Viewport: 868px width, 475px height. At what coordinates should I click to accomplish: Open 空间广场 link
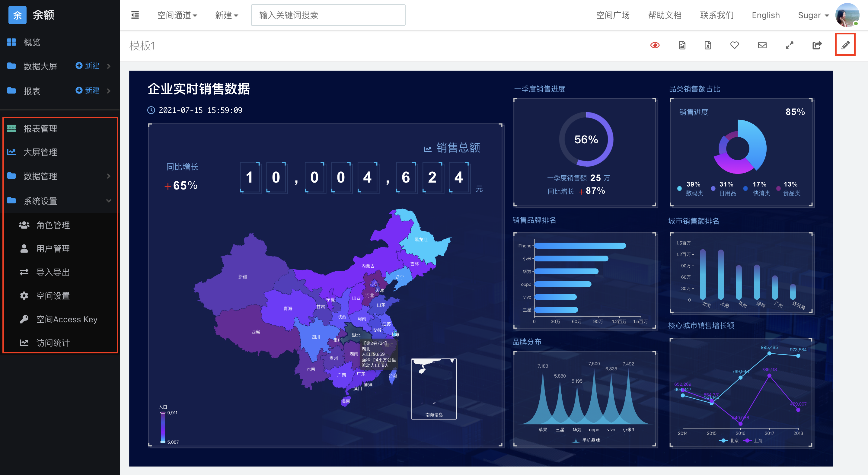point(613,15)
